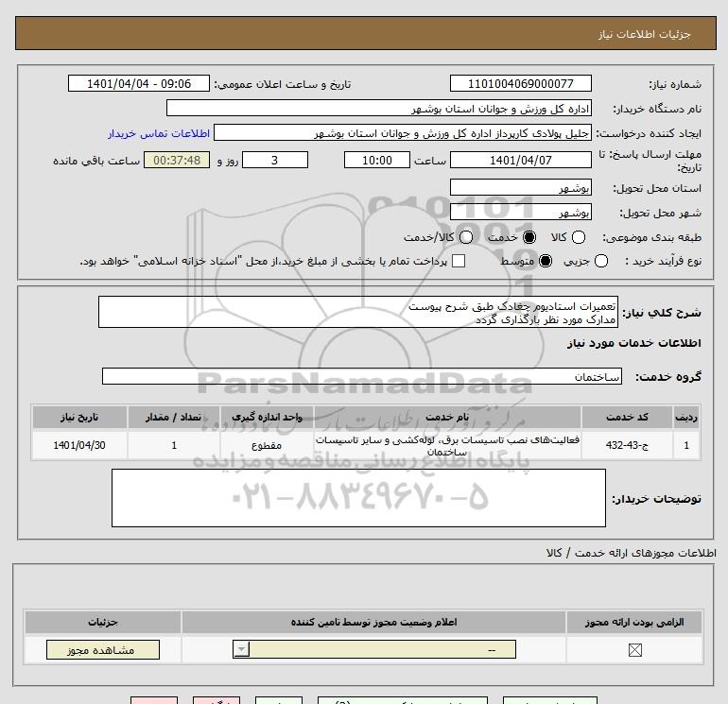Click the row number cell 1

[x=686, y=445]
